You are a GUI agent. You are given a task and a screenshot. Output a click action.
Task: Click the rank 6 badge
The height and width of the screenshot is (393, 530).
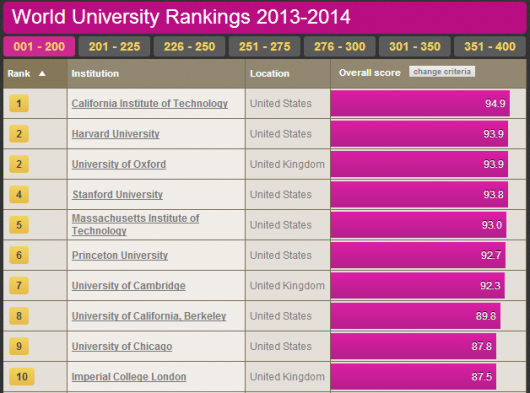(x=19, y=255)
